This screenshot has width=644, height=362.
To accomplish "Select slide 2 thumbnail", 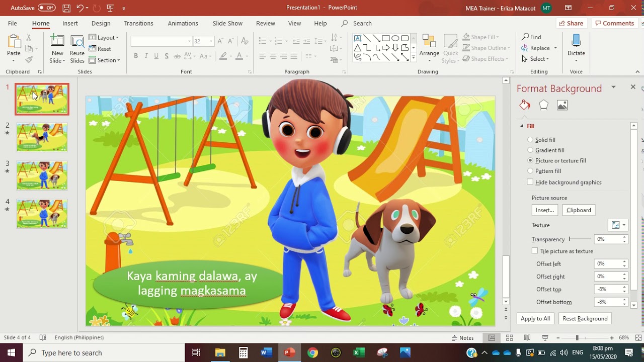I will (x=42, y=137).
